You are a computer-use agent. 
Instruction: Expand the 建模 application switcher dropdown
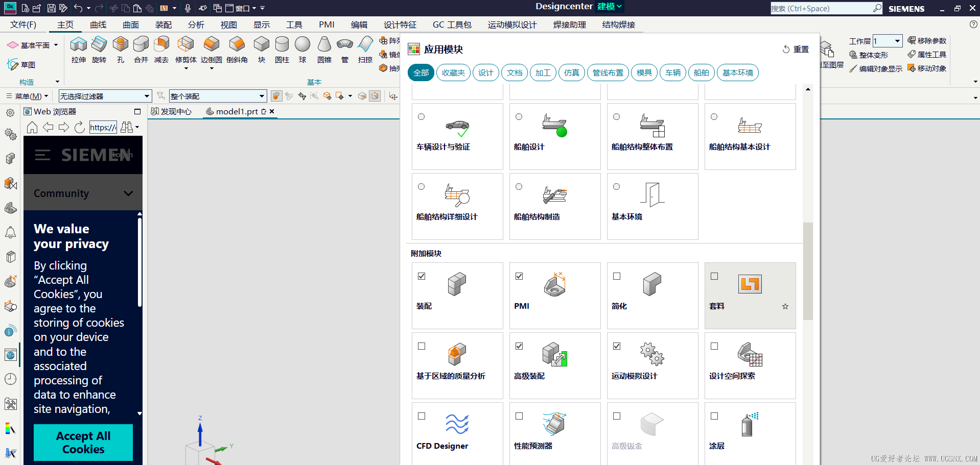[x=610, y=7]
